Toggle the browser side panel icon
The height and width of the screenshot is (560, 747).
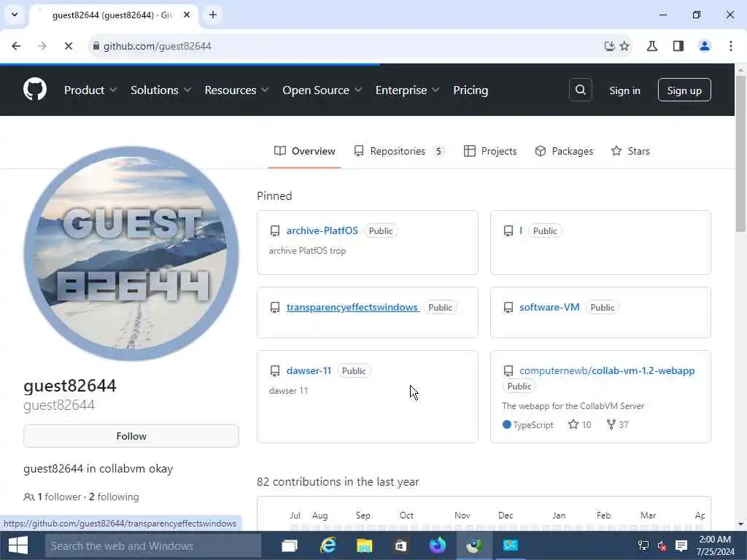coord(678,46)
